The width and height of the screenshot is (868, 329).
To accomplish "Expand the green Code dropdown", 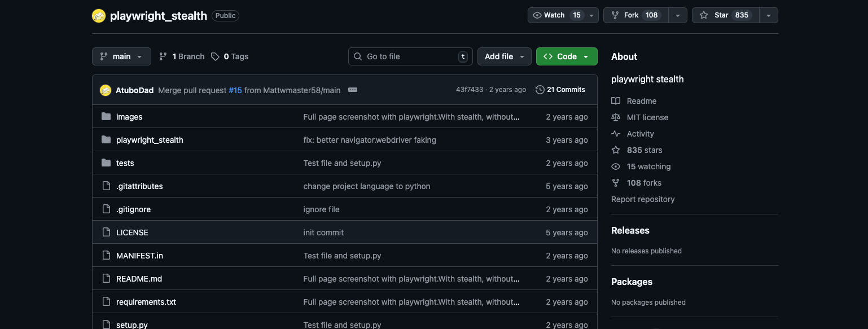I will (567, 56).
